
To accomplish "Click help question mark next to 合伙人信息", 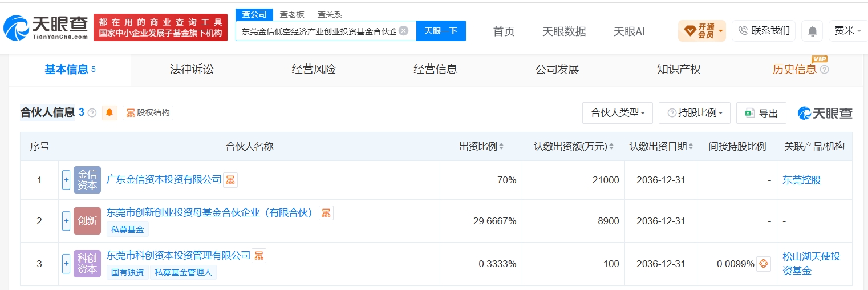I will [92, 113].
